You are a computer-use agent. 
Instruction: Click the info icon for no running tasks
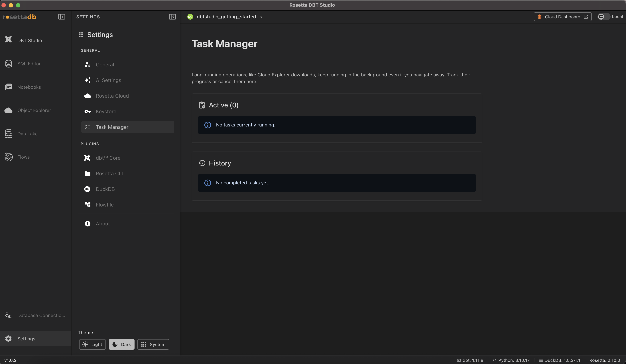pos(208,125)
